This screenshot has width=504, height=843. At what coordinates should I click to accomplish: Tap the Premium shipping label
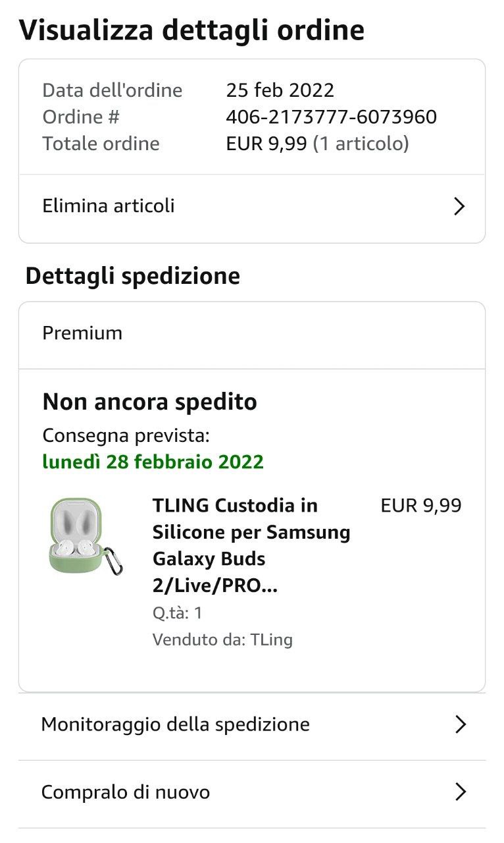click(x=82, y=333)
